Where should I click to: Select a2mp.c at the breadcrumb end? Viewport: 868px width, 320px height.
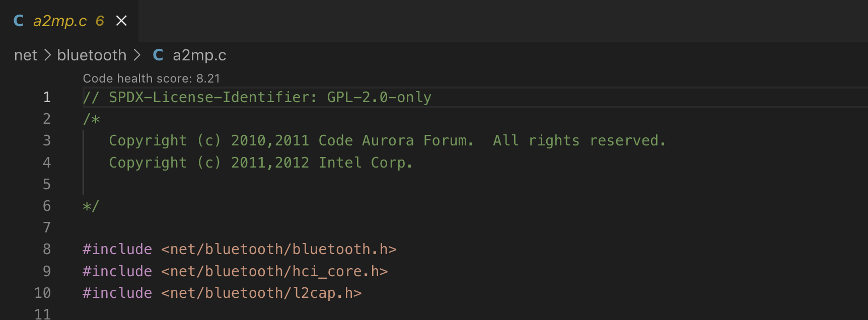pyautogui.click(x=199, y=55)
